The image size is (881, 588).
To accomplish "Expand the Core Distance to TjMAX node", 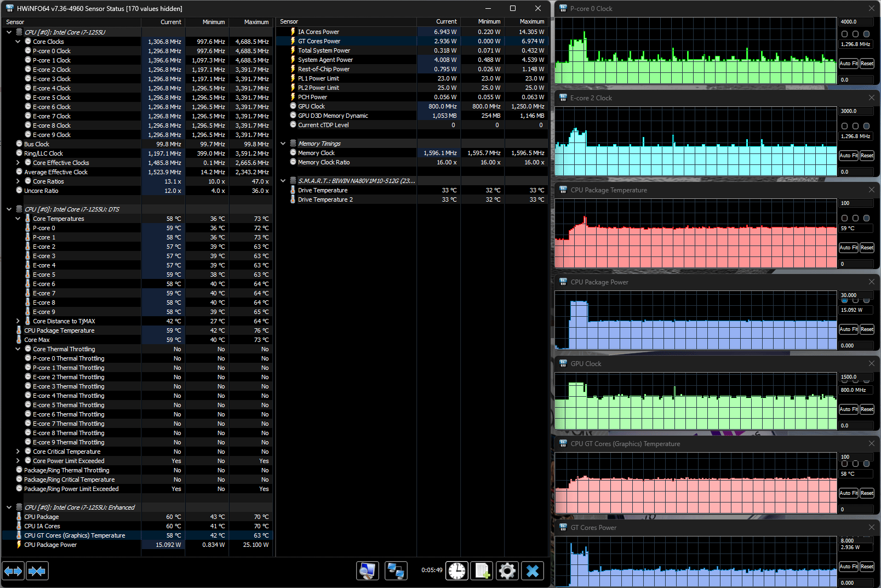I will point(18,321).
